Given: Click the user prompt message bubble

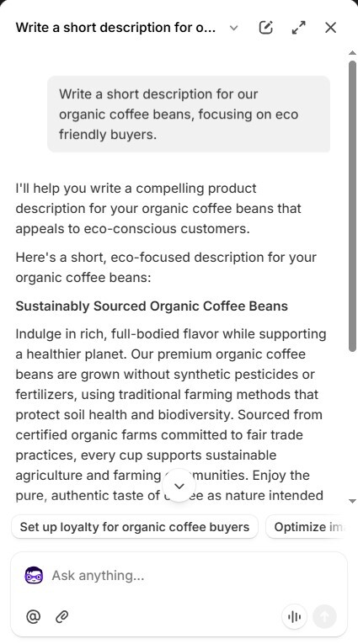Looking at the screenshot, I should click(189, 114).
